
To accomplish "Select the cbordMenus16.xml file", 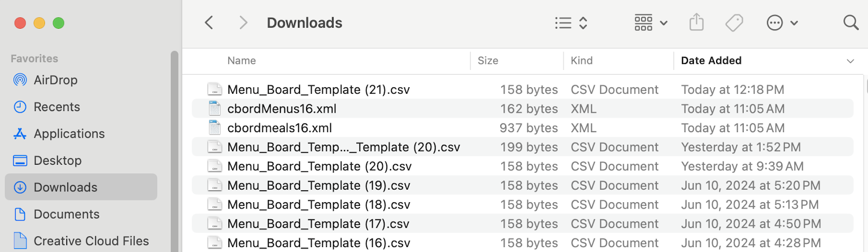I will click(x=282, y=109).
